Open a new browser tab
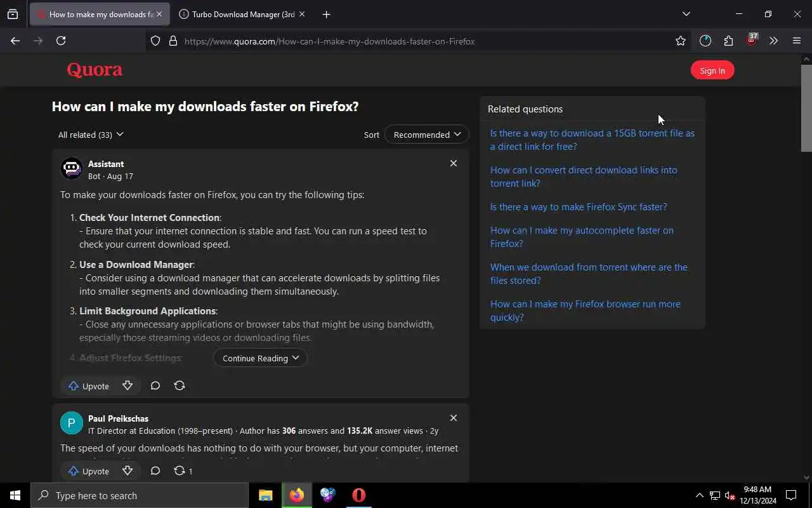Screen dimensions: 812x508 (326, 14)
